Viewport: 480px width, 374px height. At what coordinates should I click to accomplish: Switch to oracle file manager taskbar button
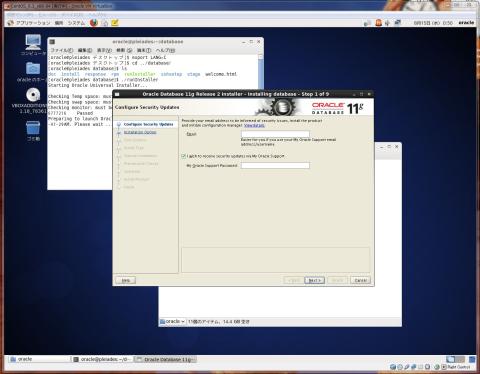(39, 359)
